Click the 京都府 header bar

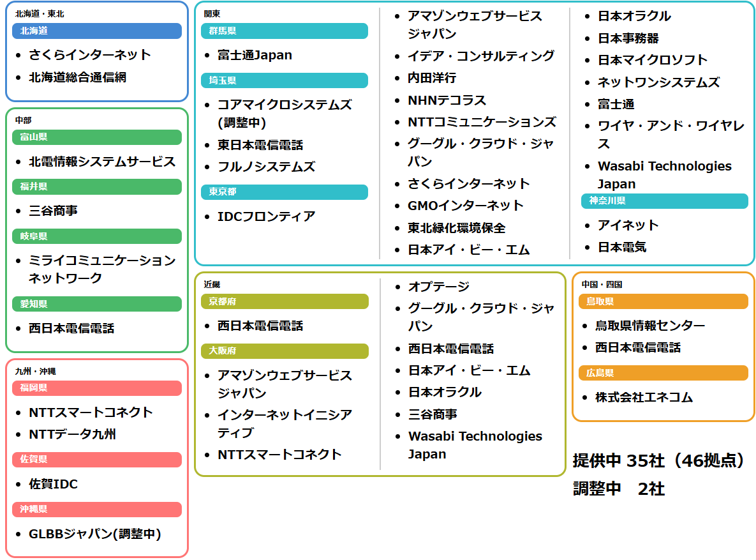click(x=285, y=302)
